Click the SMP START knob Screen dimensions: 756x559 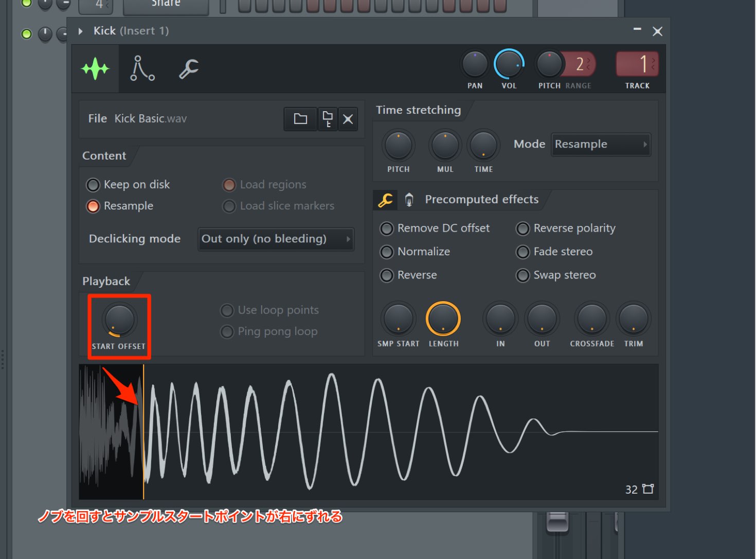tap(399, 319)
